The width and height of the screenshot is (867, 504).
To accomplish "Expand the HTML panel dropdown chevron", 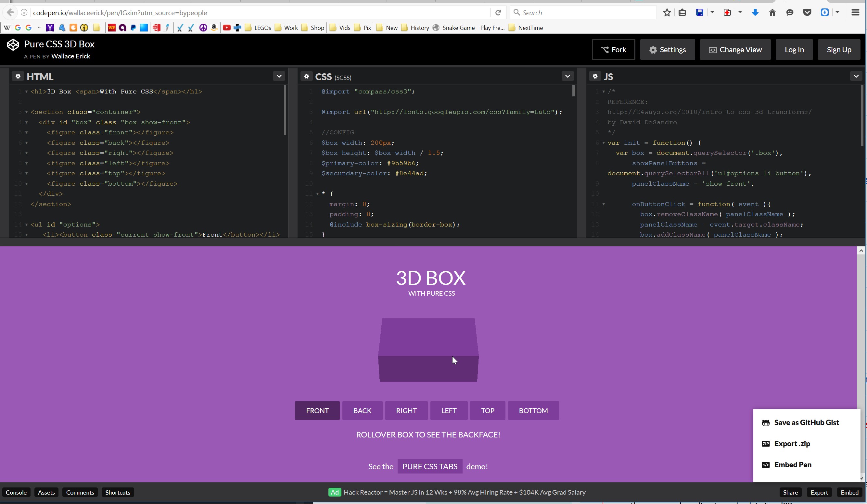I will 279,76.
